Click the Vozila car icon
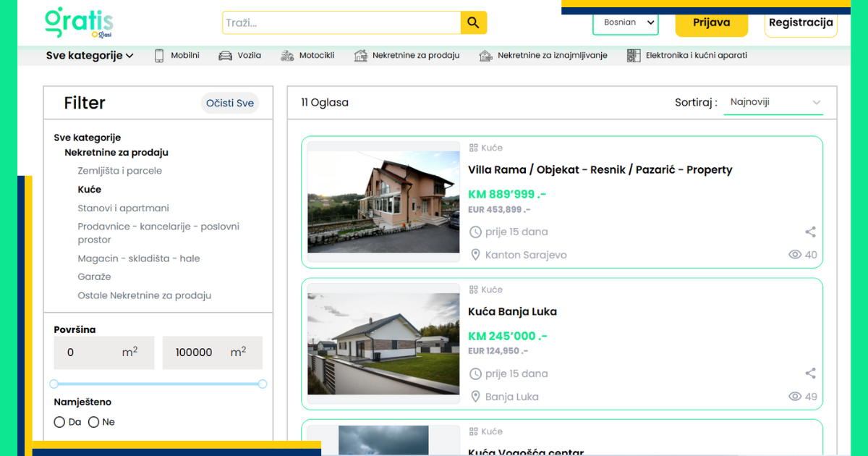Viewport: 868px width, 456px height. tap(225, 55)
